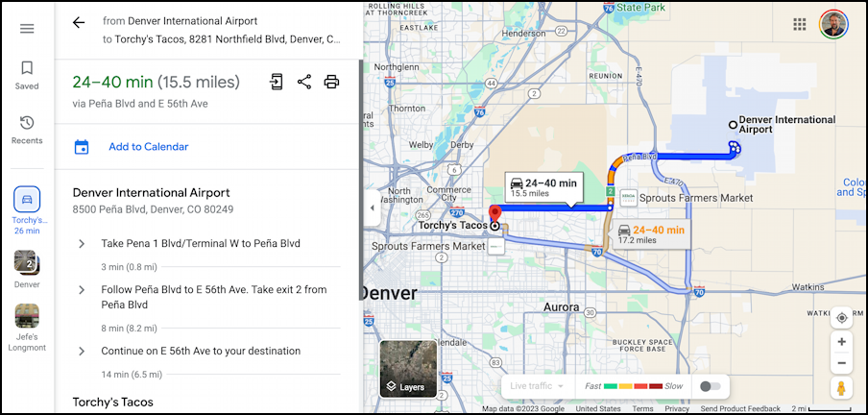
Task: Open the Live traffic dropdown
Action: pyautogui.click(x=537, y=386)
